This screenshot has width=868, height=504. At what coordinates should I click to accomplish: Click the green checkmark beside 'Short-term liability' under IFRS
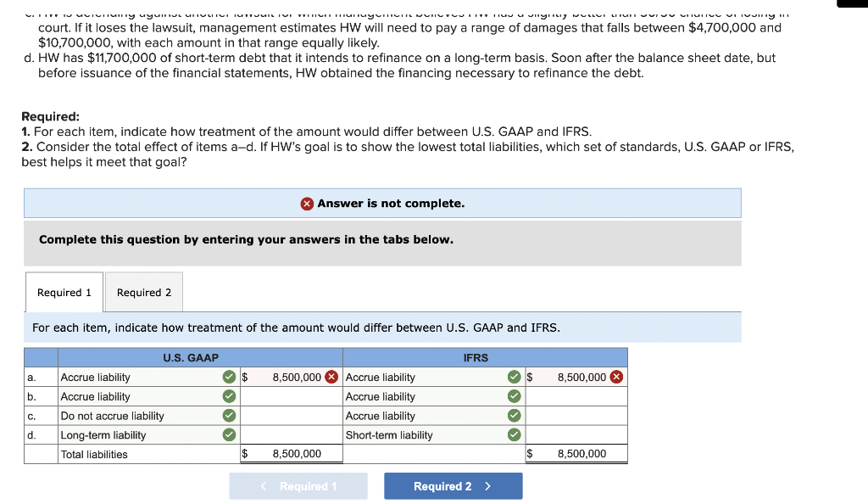(513, 434)
